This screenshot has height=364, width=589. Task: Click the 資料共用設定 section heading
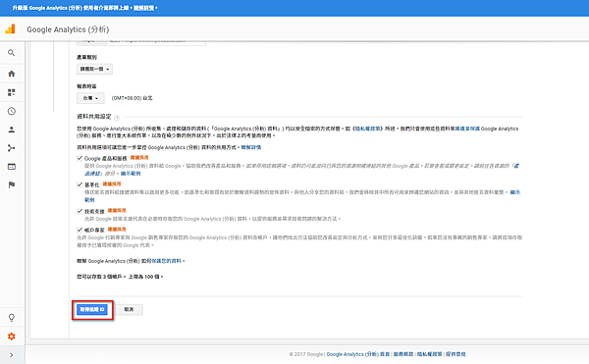pyautogui.click(x=94, y=117)
